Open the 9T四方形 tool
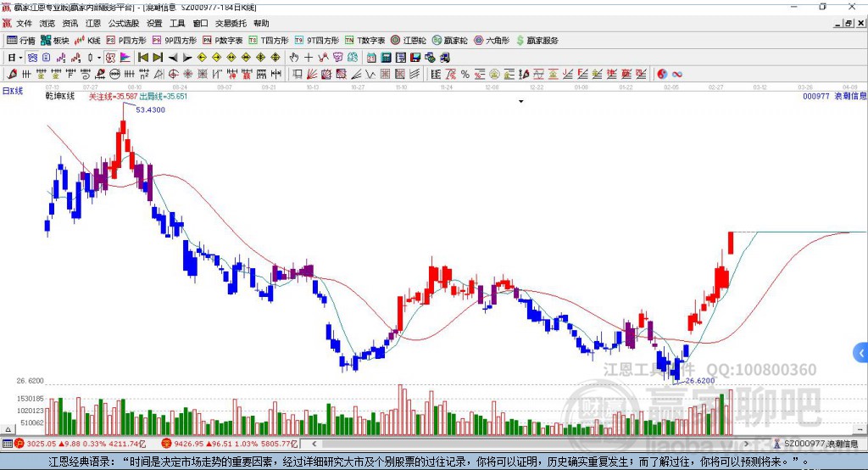Image resolution: width=868 pixels, height=470 pixels. click(x=317, y=41)
